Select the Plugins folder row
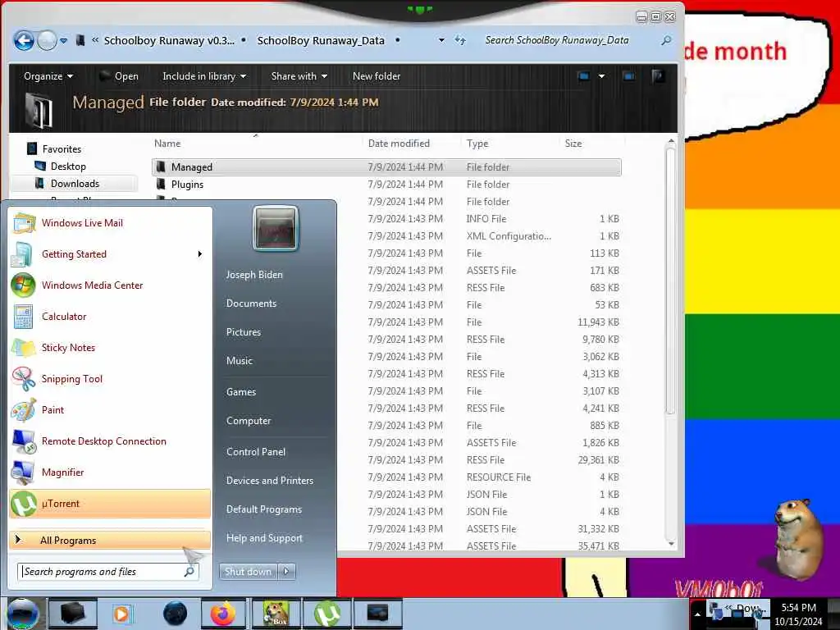Viewport: 840px width, 630px height. tap(386, 185)
